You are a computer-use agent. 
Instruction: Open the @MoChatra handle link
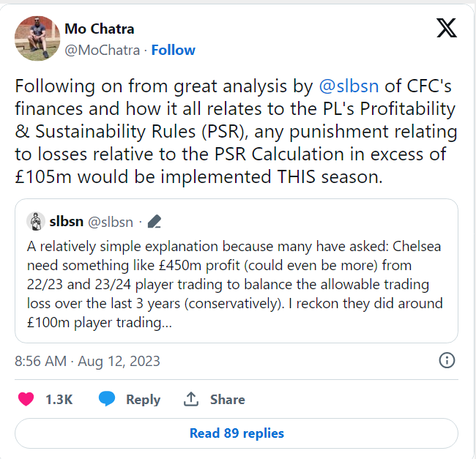(103, 50)
